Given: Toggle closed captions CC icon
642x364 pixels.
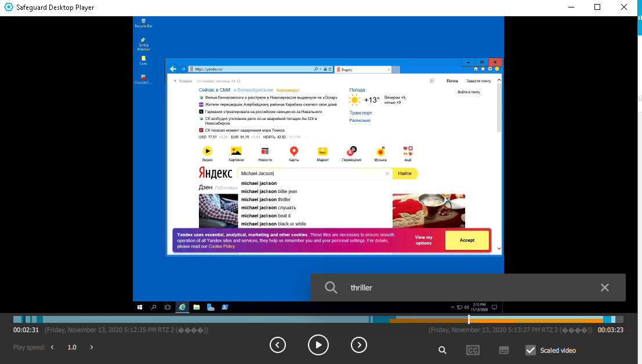Looking at the screenshot, I should [x=473, y=350].
